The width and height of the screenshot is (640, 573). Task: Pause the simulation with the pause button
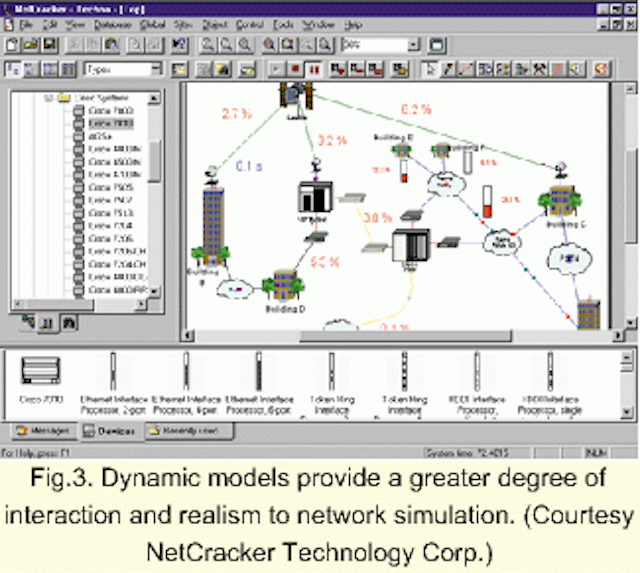[x=313, y=69]
